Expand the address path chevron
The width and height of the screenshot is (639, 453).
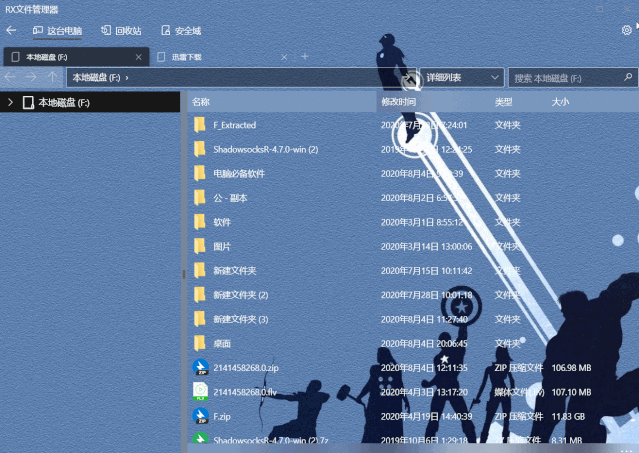coord(127,78)
